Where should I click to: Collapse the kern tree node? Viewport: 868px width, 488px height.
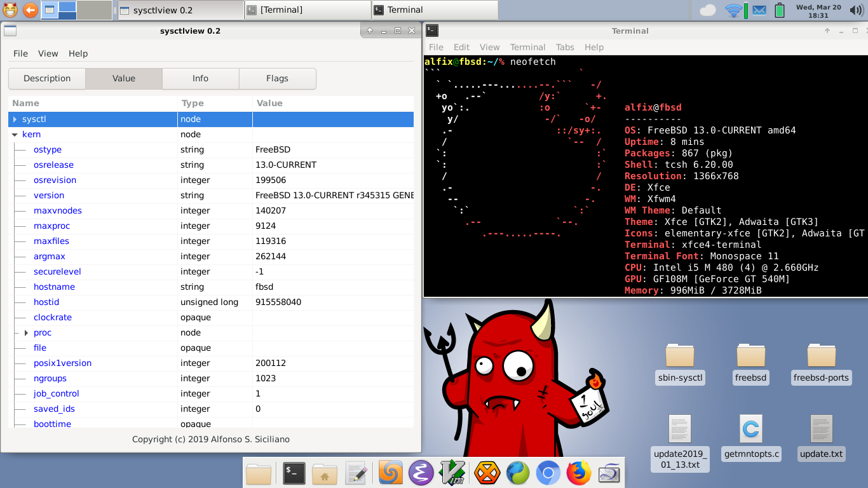(x=15, y=135)
